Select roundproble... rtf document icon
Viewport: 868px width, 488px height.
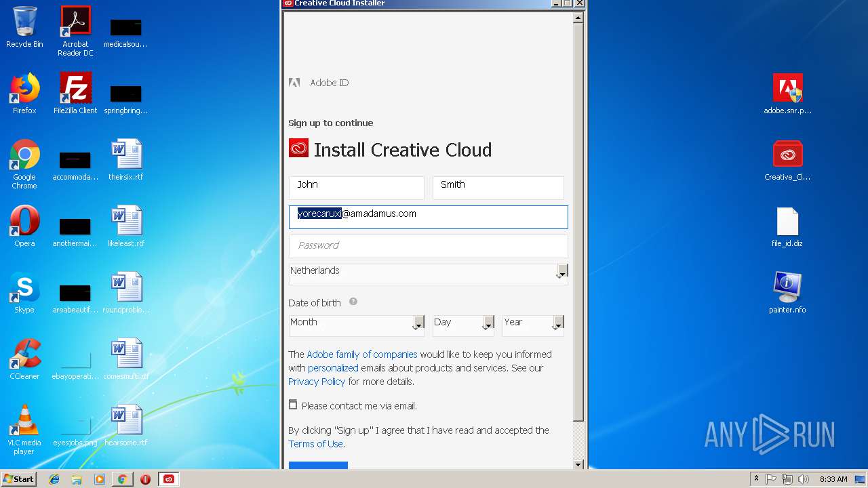coord(126,293)
